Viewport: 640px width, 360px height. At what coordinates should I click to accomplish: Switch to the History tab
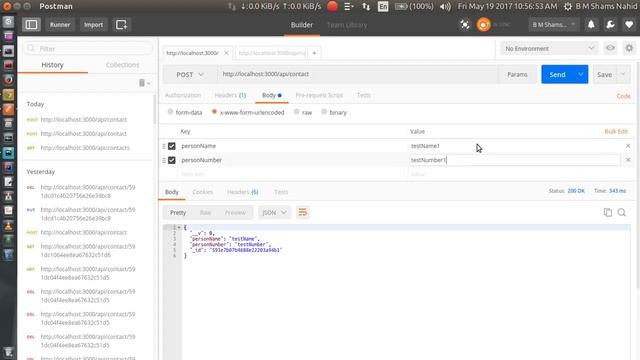click(x=52, y=65)
